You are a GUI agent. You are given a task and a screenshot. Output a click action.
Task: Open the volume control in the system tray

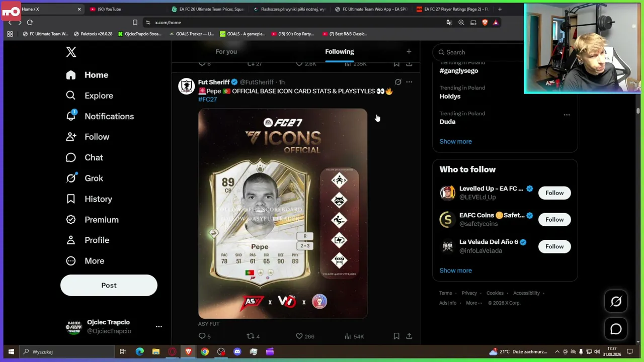click(x=597, y=352)
